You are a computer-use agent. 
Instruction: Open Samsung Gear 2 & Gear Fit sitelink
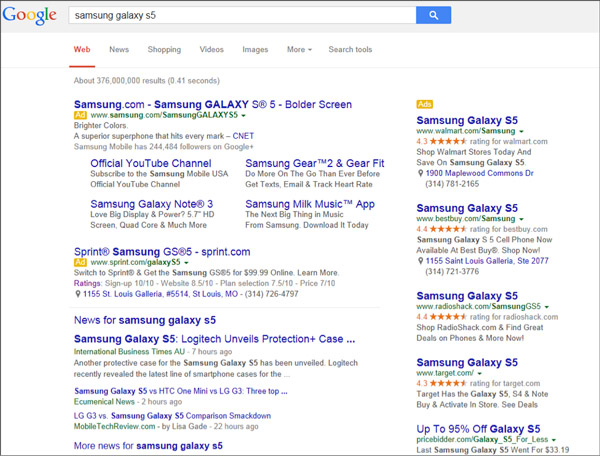pos(315,163)
